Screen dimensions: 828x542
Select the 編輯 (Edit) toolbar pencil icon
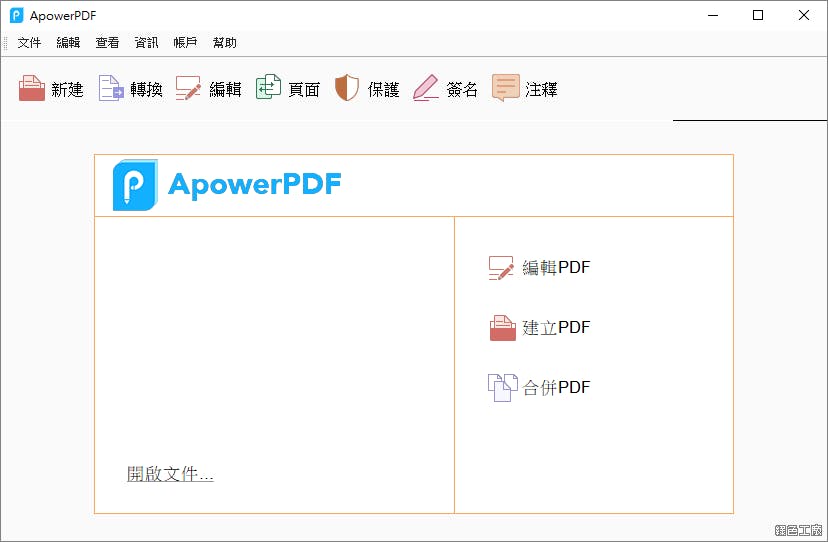189,88
